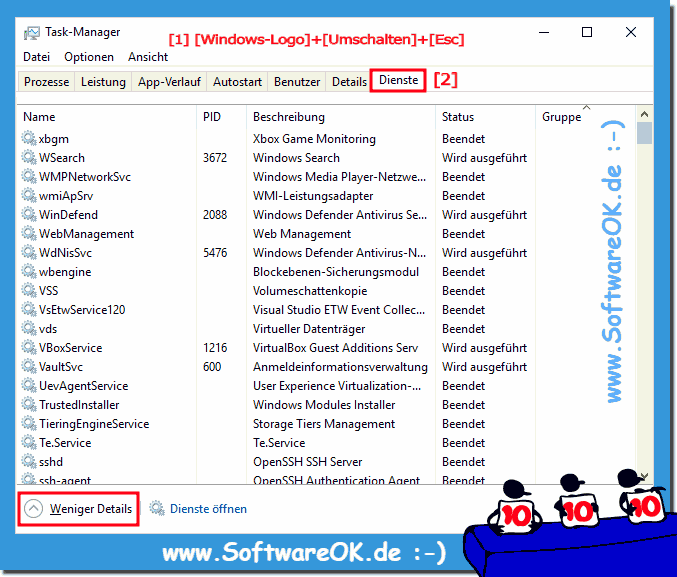Viewport: 677px width, 577px height.
Task: Click the gear icon beside VSS
Action: tap(29, 290)
